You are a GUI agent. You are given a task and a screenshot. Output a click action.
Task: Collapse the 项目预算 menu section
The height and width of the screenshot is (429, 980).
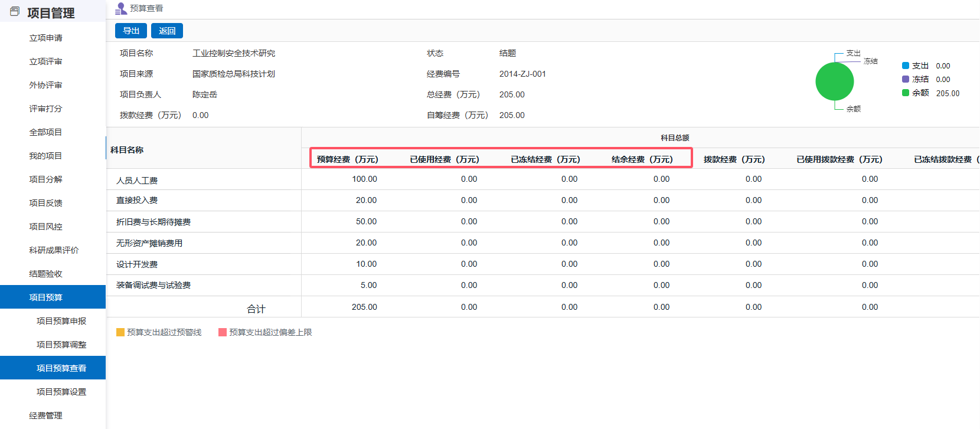(46, 297)
